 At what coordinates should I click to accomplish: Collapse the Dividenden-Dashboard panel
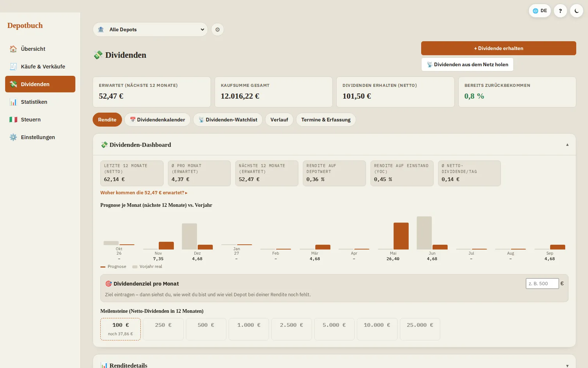(567, 145)
